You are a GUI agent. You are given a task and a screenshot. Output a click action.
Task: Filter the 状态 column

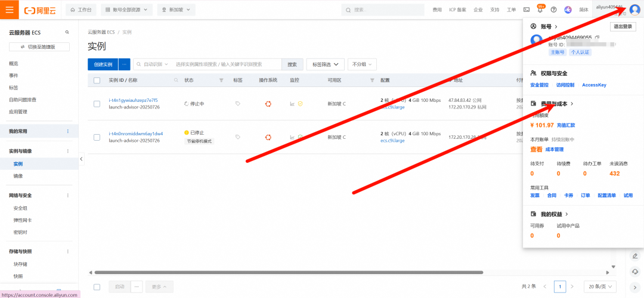click(221, 80)
